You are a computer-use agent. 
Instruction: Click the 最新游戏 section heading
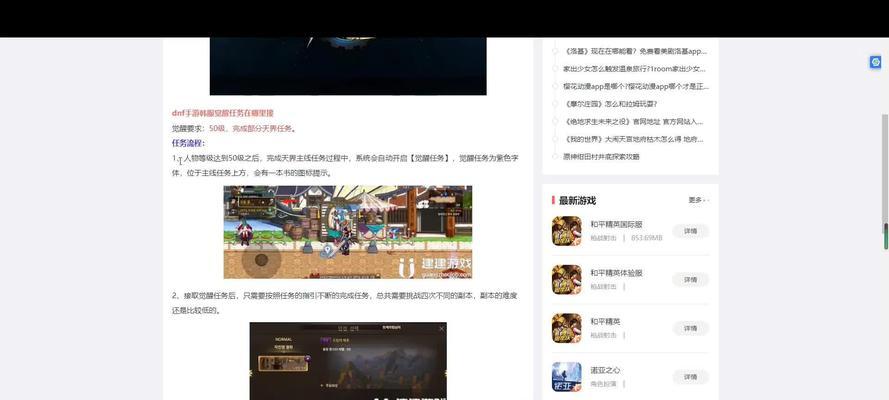pyautogui.click(x=577, y=201)
